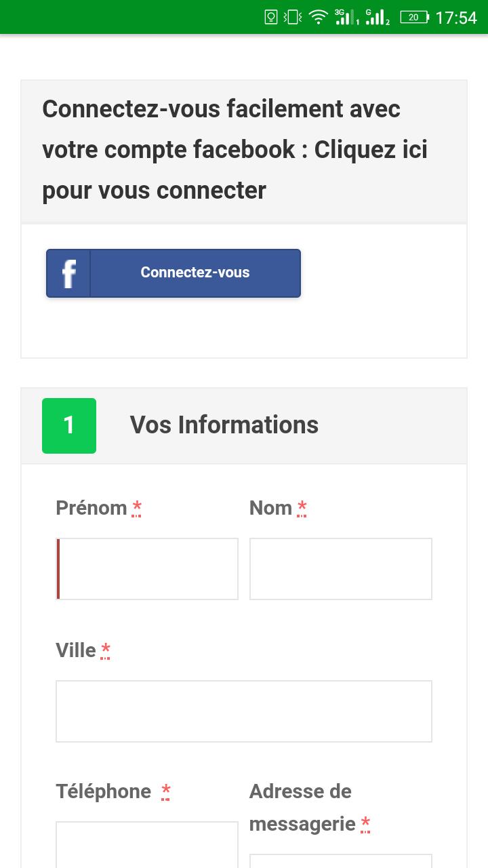Tap the battery level indicator
The width and height of the screenshot is (488, 868).
pyautogui.click(x=414, y=18)
